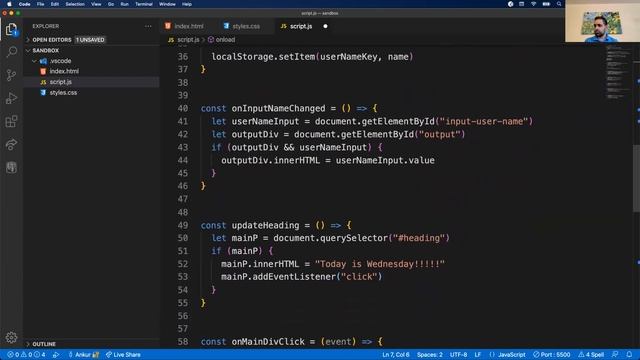Image resolution: width=640 pixels, height=360 pixels.
Task: Open the Window menu
Action: point(167,4)
